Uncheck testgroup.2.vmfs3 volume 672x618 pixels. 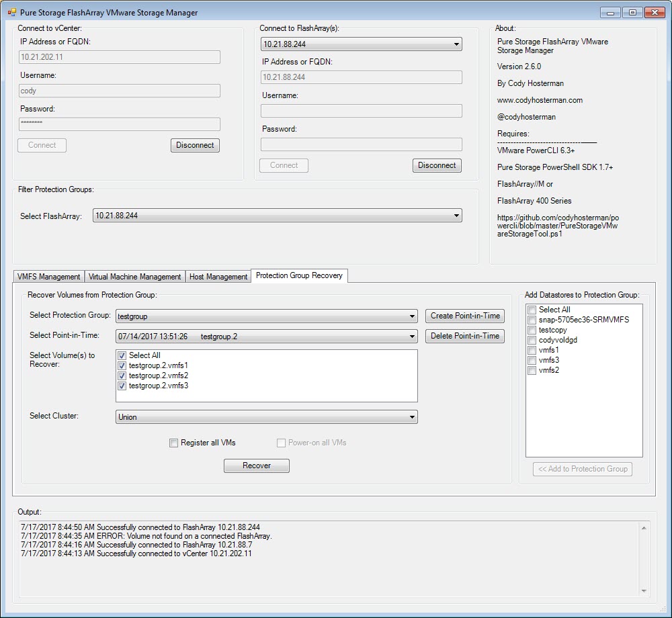pos(122,386)
